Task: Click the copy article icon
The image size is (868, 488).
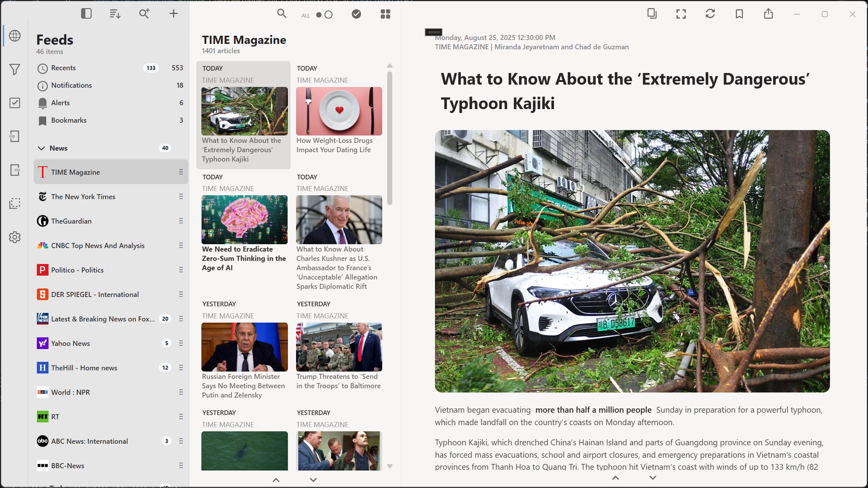Action: point(652,14)
